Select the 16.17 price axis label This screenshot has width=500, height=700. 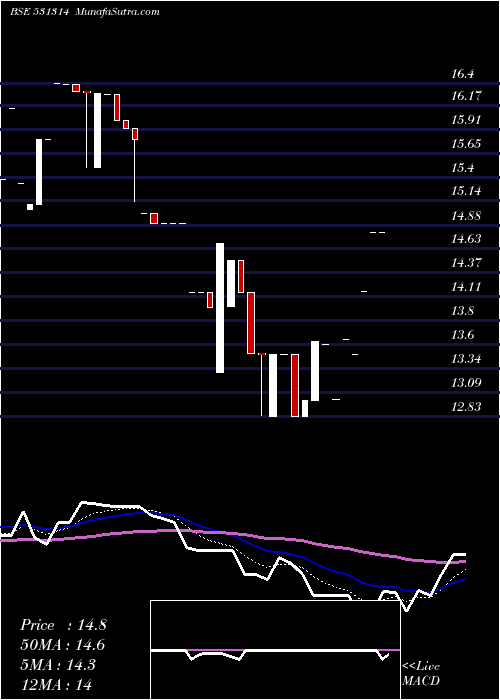click(467, 96)
